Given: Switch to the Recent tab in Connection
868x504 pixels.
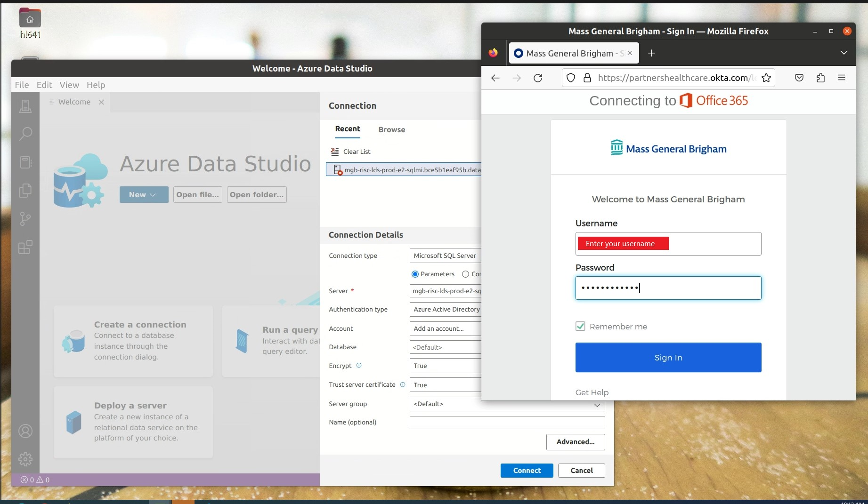Looking at the screenshot, I should point(348,129).
